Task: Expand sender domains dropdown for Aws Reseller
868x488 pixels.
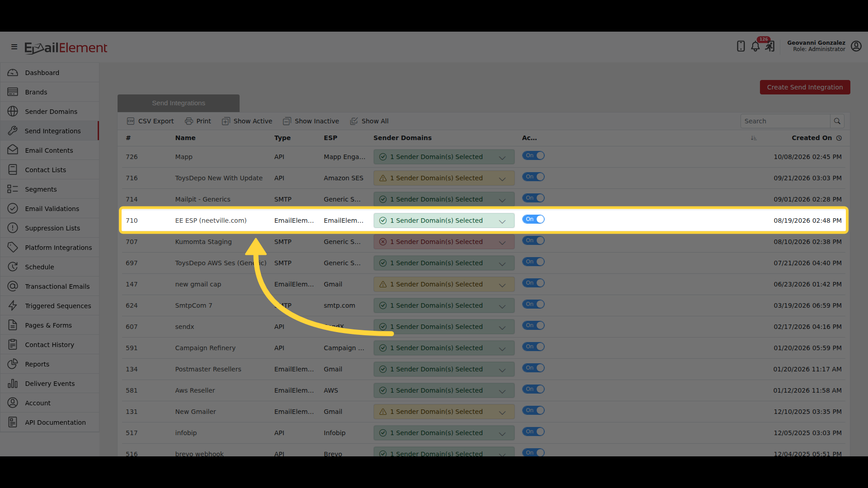Action: (444, 390)
